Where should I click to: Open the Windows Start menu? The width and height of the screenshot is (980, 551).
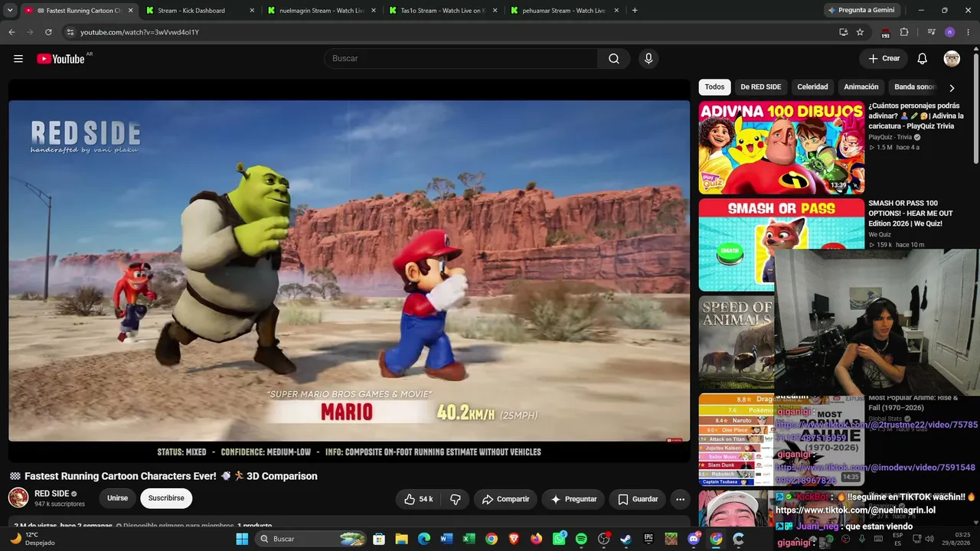(x=242, y=539)
